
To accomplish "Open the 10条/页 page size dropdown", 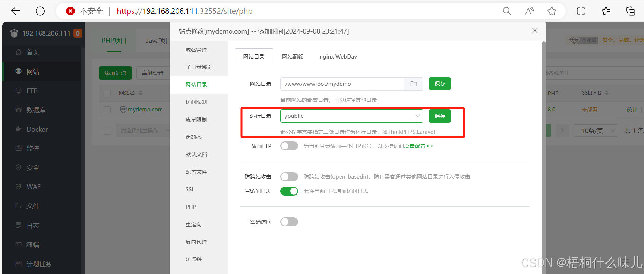I will 595,130.
